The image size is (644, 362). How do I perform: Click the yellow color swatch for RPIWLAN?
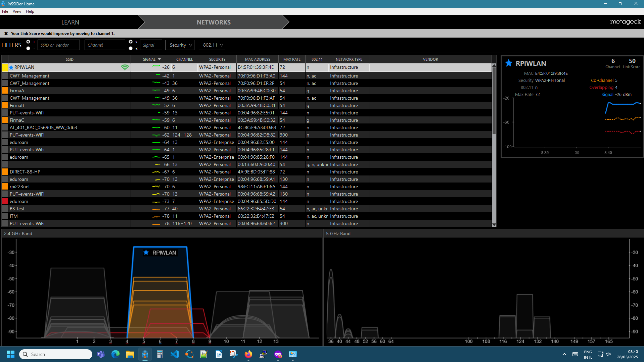point(5,67)
